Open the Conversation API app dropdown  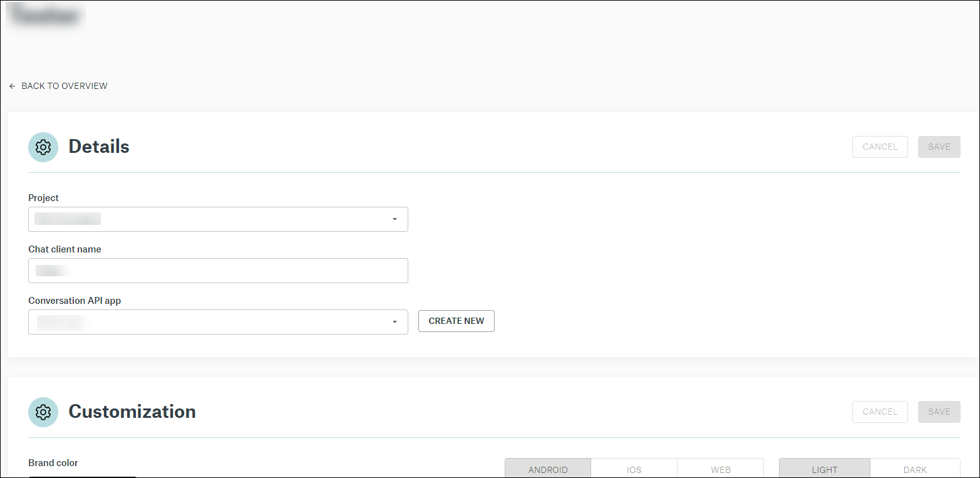point(218,322)
